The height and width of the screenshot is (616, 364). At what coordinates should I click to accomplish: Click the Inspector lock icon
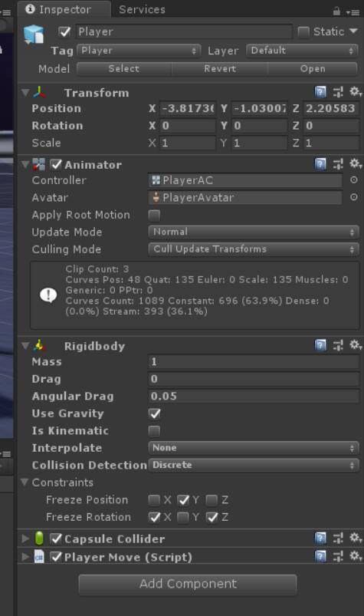[x=336, y=12]
